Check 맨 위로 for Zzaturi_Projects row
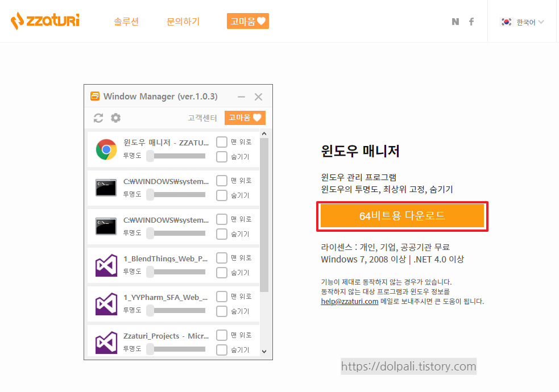 pyautogui.click(x=222, y=335)
